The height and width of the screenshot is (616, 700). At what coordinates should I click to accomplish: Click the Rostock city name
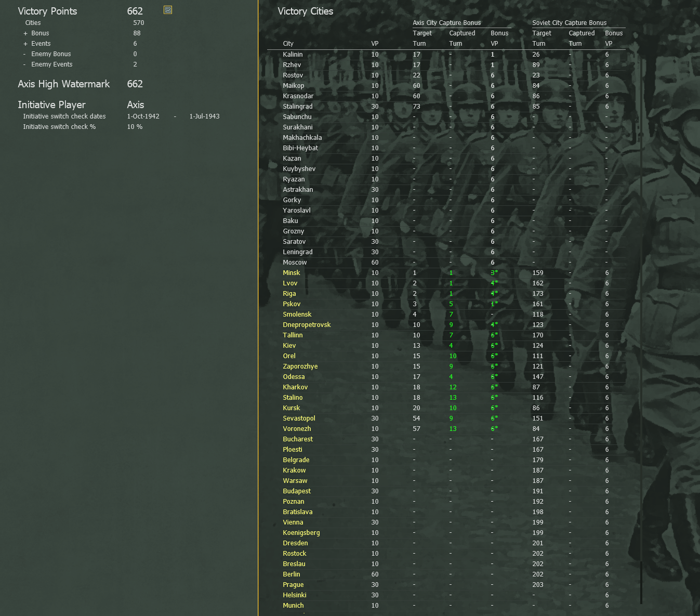295,554
